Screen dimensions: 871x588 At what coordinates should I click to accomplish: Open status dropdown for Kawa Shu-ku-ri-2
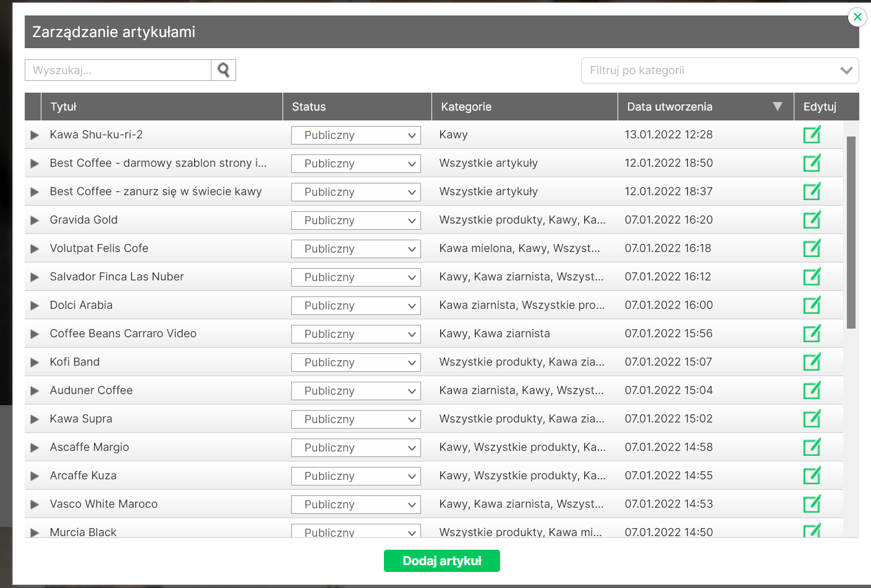click(356, 135)
